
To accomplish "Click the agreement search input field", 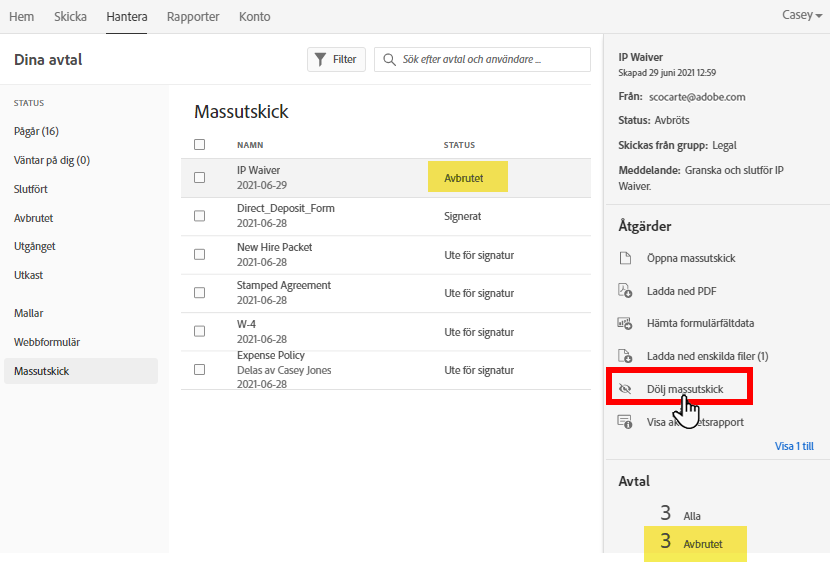I will (490, 60).
